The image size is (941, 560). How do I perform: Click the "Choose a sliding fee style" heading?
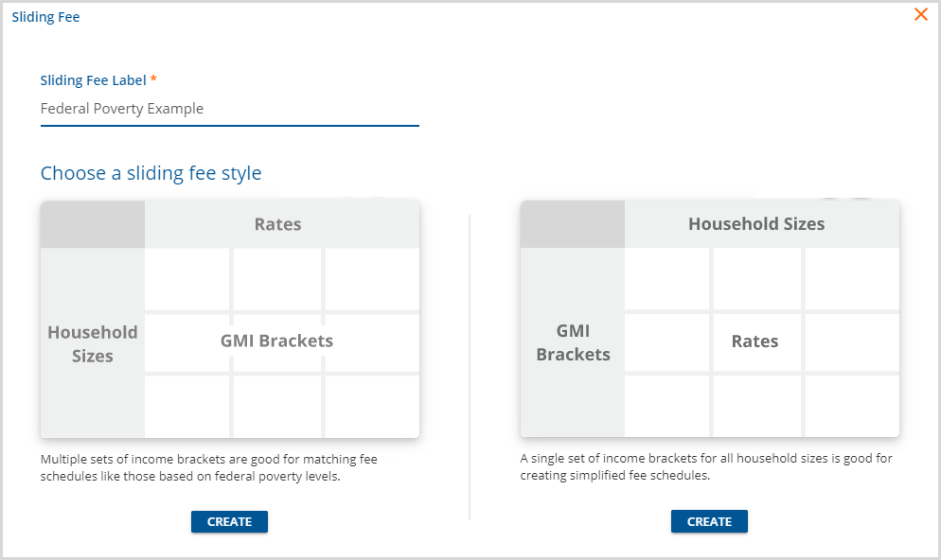tap(151, 173)
